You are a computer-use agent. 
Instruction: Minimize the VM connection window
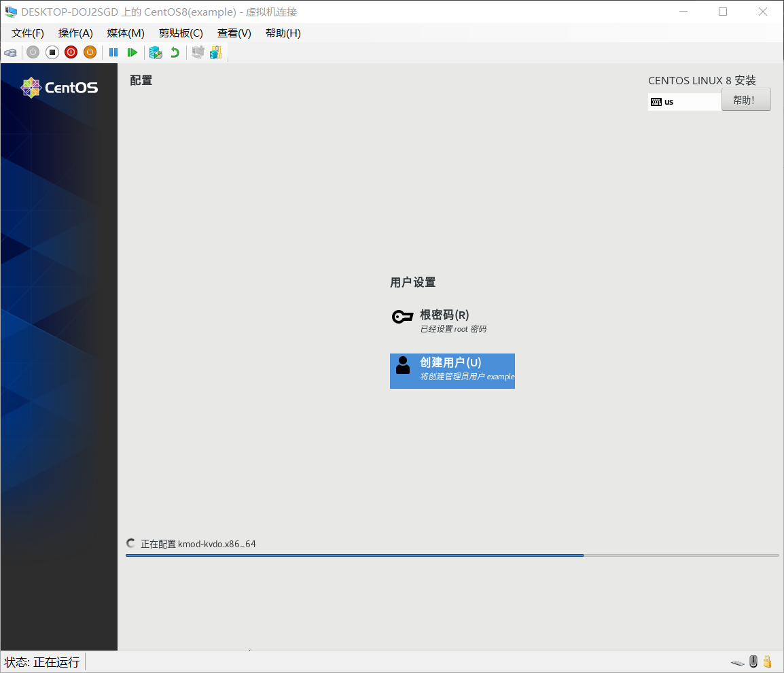coord(683,12)
